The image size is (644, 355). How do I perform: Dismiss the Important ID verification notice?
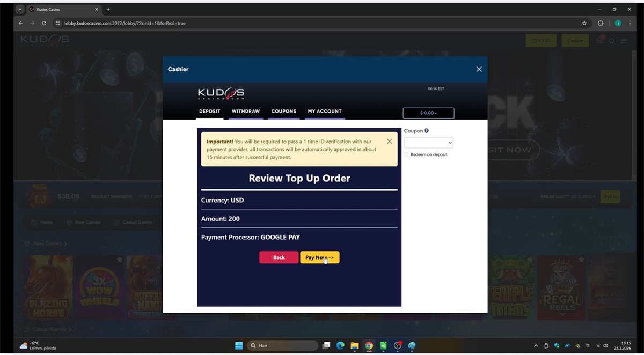[389, 142]
